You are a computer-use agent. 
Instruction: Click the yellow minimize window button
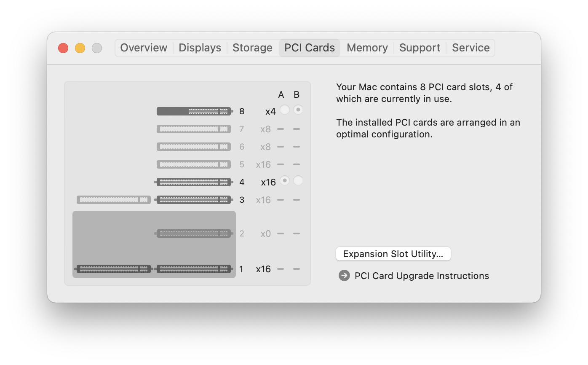[x=80, y=48]
